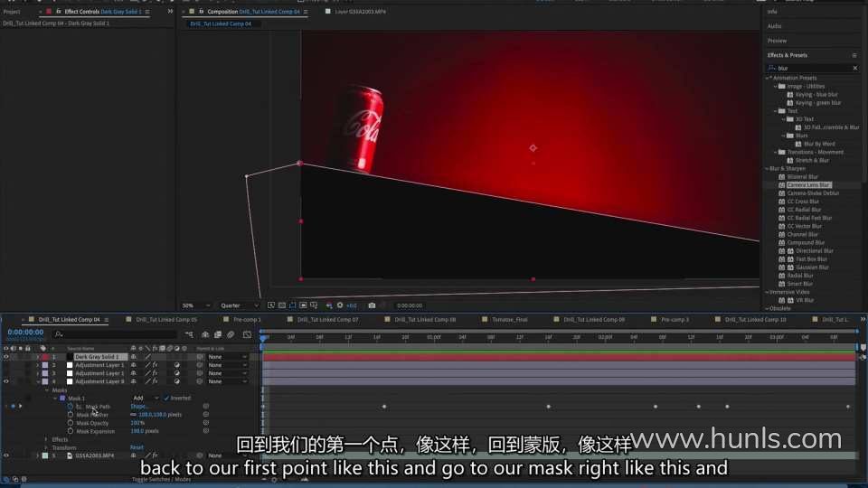Open the magnification 50% dropdown
The width and height of the screenshot is (868, 488).
[196, 305]
